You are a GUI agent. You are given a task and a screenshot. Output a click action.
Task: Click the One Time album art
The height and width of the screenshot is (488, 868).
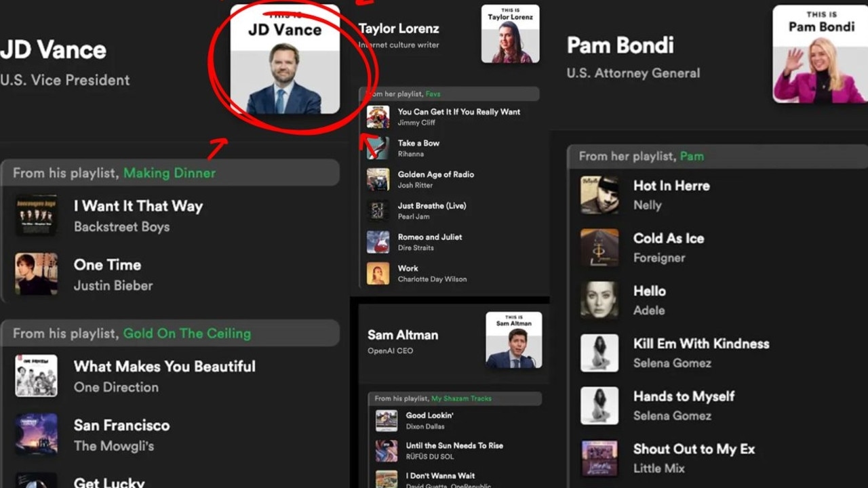click(37, 274)
